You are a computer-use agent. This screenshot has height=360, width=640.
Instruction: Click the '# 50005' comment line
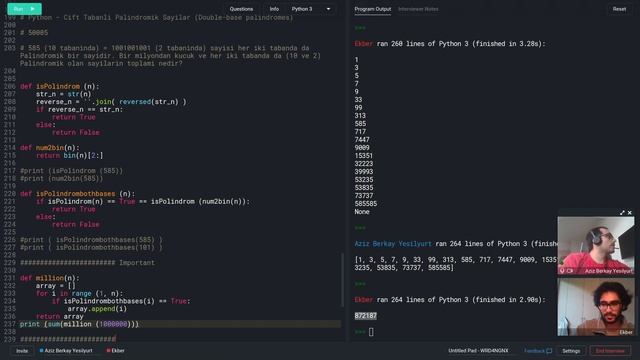[x=34, y=33]
